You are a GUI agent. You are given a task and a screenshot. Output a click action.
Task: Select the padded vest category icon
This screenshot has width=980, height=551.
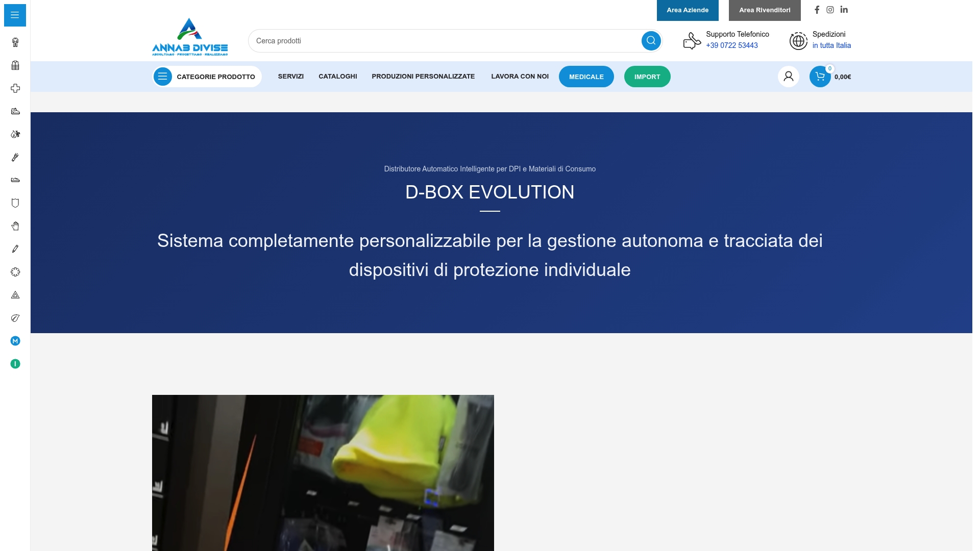(x=15, y=65)
